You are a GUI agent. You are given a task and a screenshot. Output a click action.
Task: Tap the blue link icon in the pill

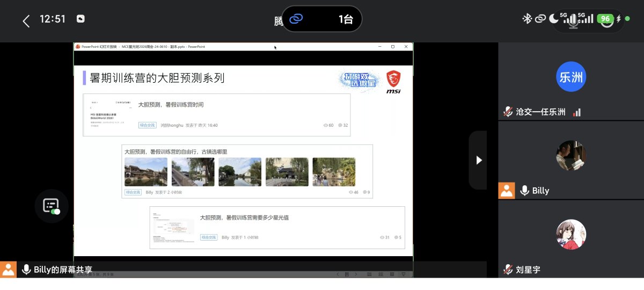pos(296,19)
